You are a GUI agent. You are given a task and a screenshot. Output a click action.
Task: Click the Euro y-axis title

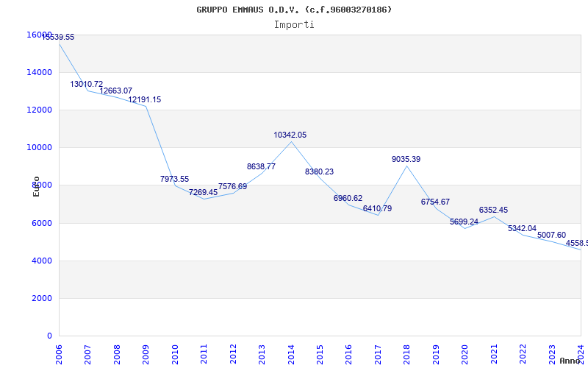tap(36, 186)
